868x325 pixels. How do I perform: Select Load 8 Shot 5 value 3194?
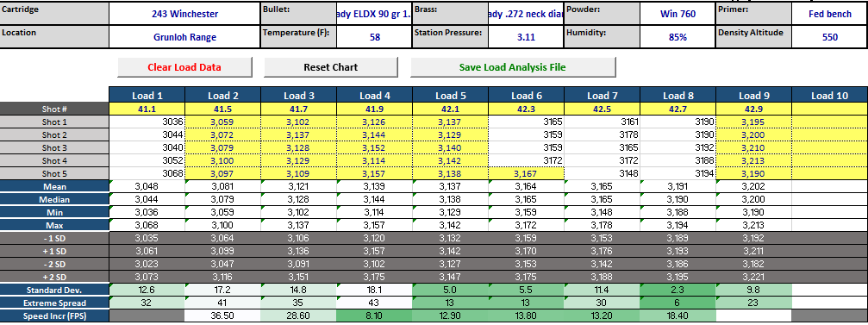coord(678,173)
